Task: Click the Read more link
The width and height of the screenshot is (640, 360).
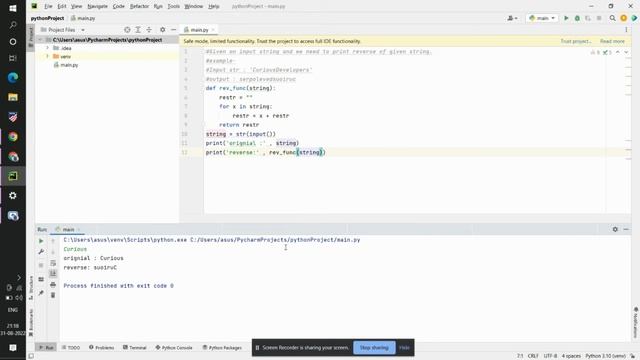Action: pos(612,41)
